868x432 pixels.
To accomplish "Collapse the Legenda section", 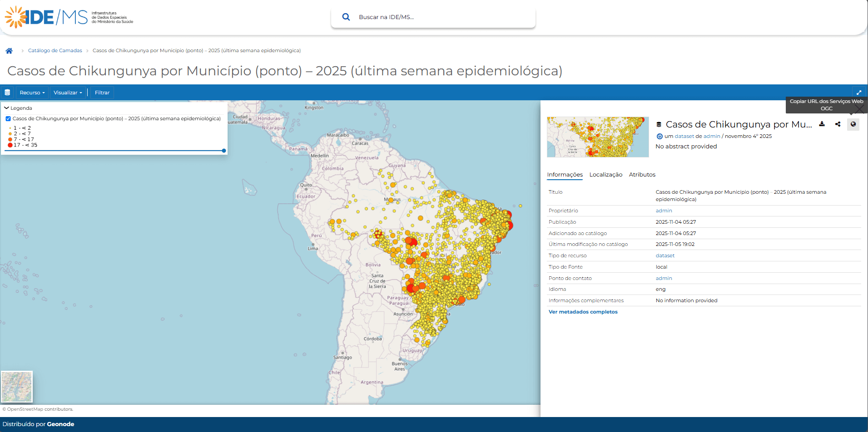I will (6, 108).
